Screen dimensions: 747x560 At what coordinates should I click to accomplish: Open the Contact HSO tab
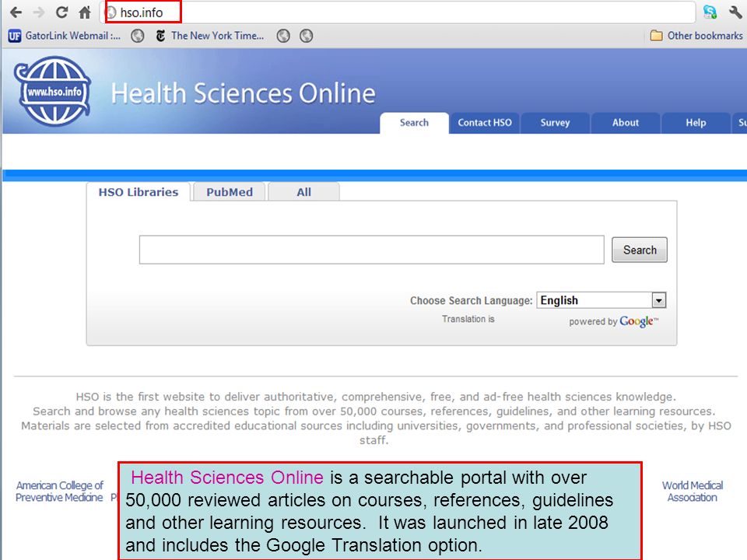pos(485,123)
